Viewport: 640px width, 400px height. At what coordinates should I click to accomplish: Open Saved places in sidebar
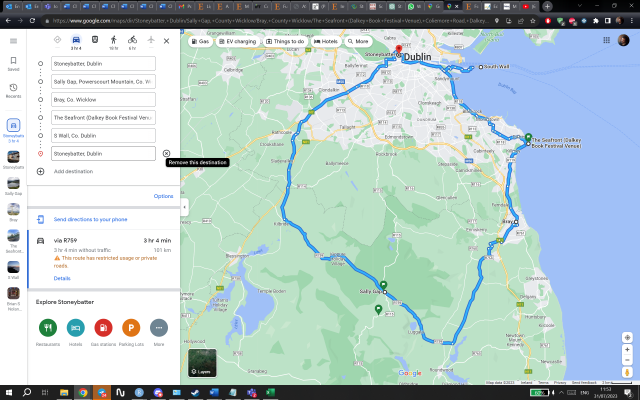(x=13, y=64)
